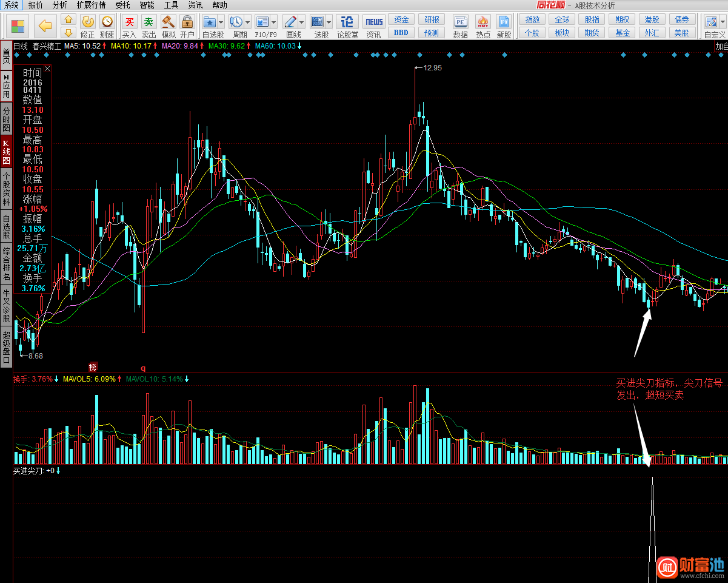Open the 热点 flame icon
The width and height of the screenshot is (728, 583).
click(x=483, y=22)
